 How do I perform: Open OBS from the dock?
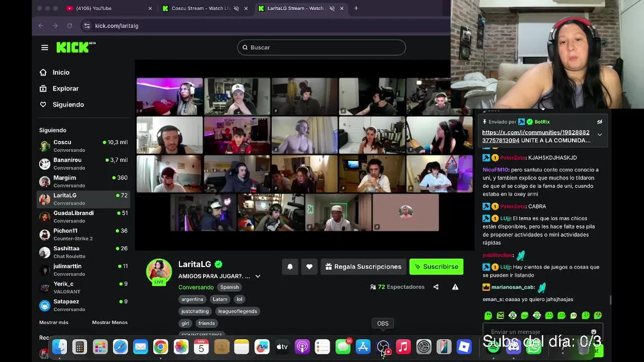coord(383,346)
